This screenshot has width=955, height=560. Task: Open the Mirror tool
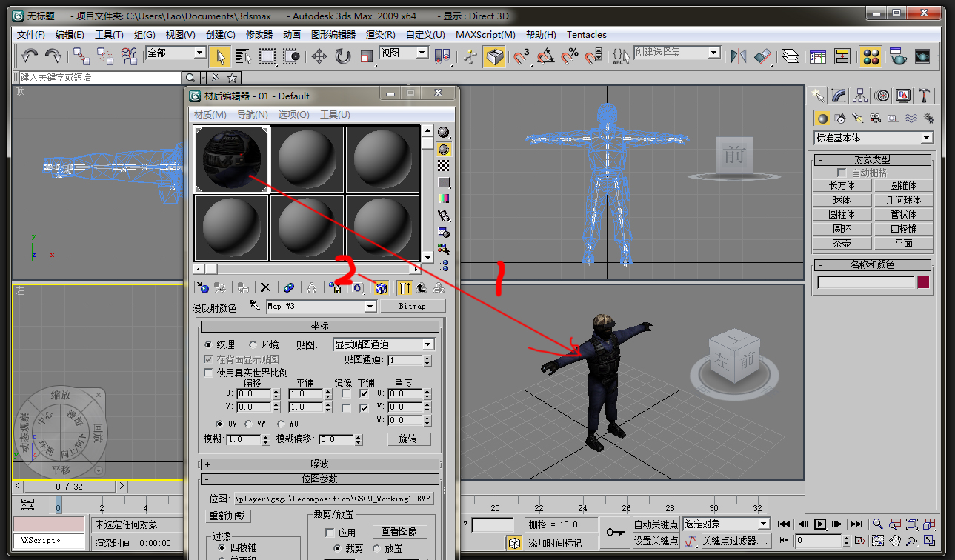(x=739, y=56)
